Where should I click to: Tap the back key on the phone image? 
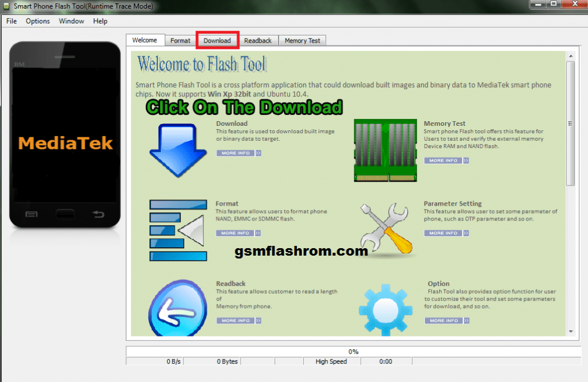click(x=98, y=214)
